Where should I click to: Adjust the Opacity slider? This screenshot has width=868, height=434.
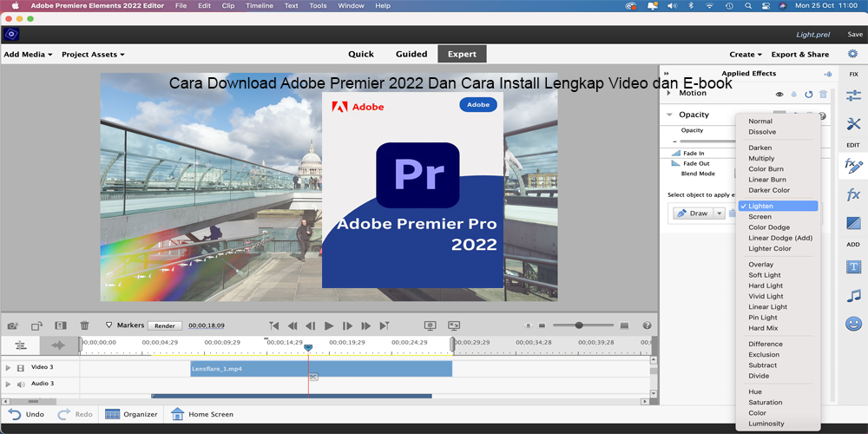(709, 141)
